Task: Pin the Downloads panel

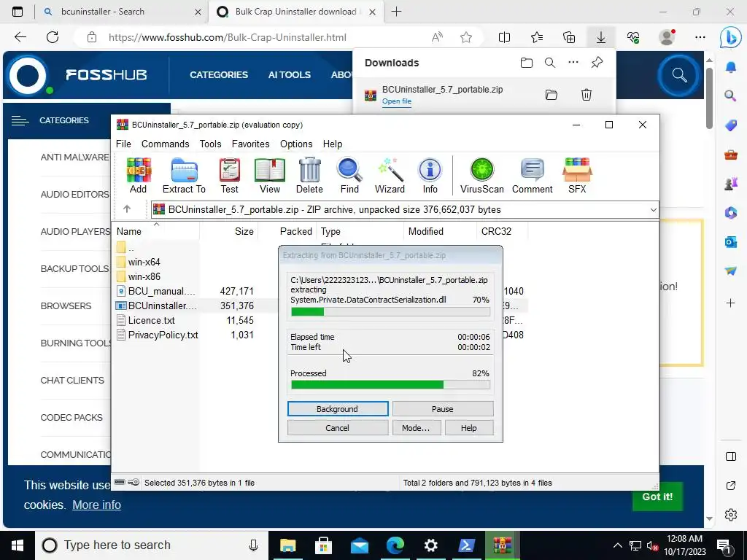Action: [597, 63]
